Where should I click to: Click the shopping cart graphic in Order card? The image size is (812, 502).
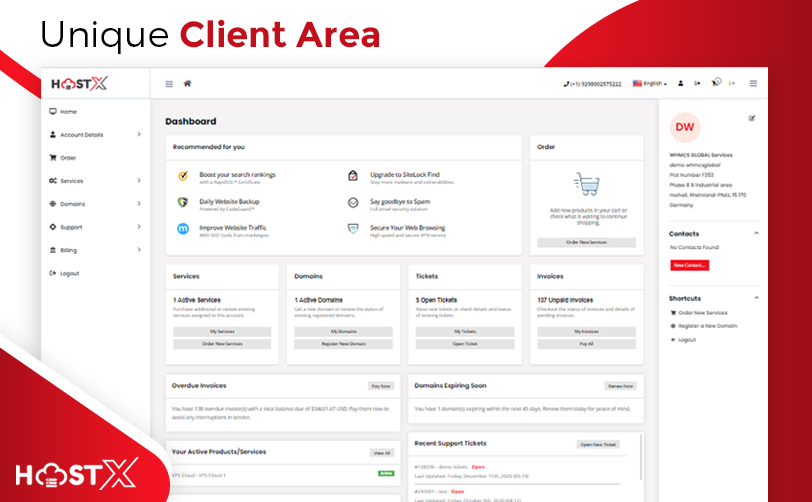click(587, 184)
